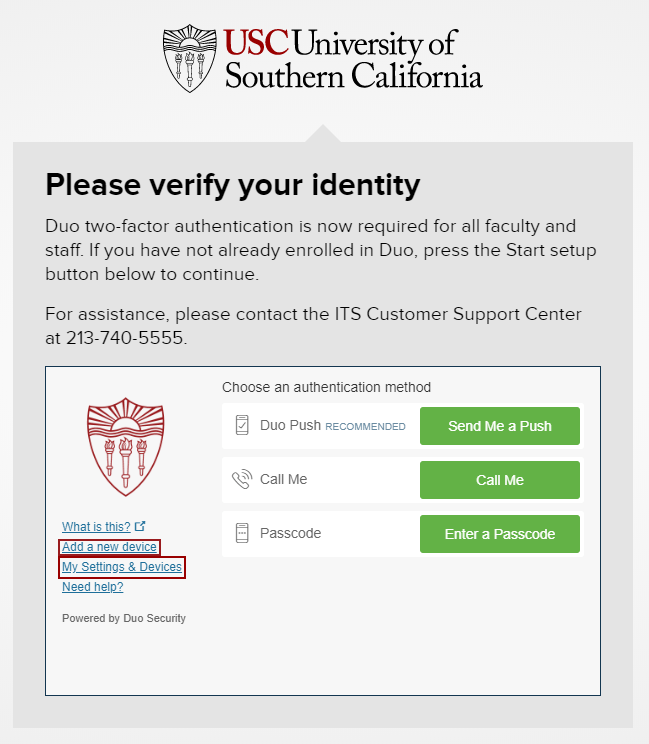This screenshot has width=649, height=744.
Task: Open My Settings & Devices link
Action: (122, 567)
